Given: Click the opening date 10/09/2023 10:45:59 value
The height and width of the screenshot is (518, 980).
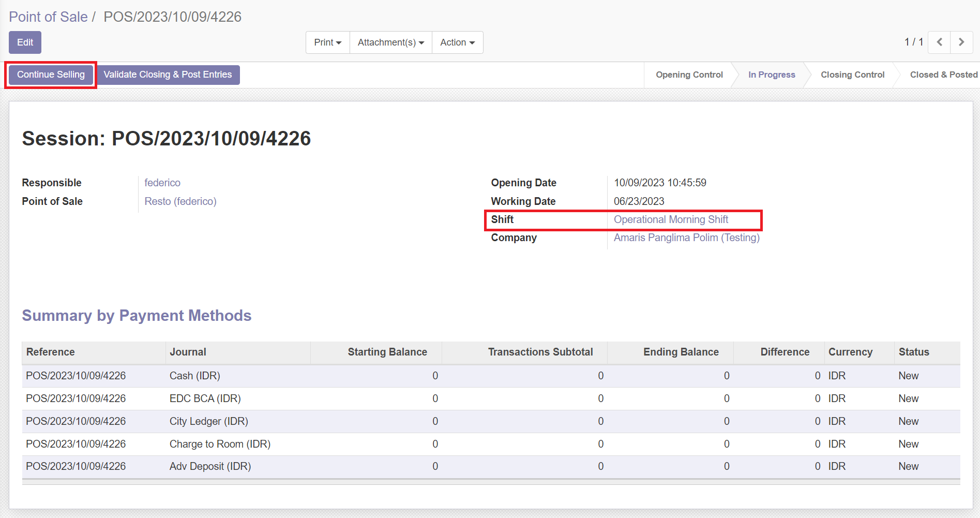Looking at the screenshot, I should pyautogui.click(x=660, y=183).
